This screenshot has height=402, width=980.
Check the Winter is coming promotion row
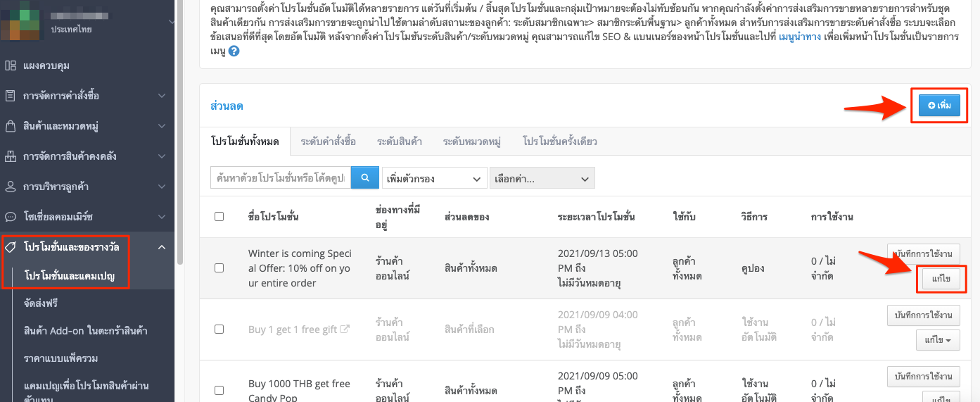click(x=219, y=268)
